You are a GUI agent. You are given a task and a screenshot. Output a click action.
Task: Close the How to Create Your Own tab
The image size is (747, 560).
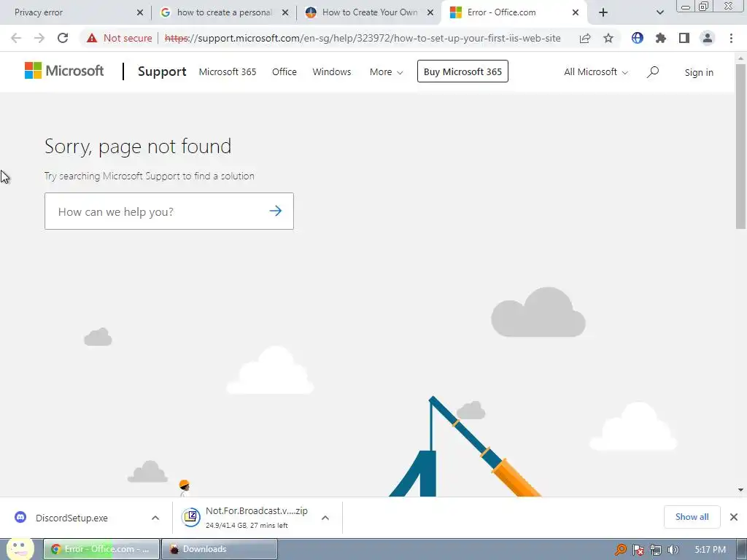430,13
